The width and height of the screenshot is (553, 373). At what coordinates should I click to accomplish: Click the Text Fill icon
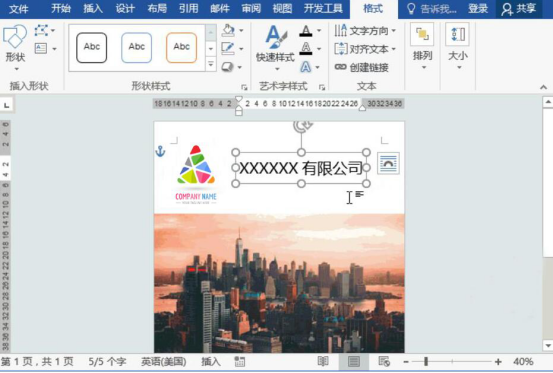pos(306,31)
